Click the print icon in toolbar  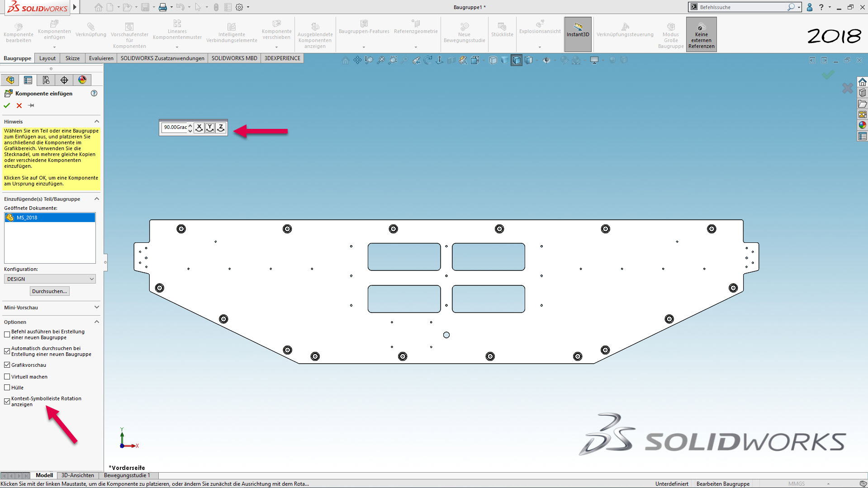[163, 7]
